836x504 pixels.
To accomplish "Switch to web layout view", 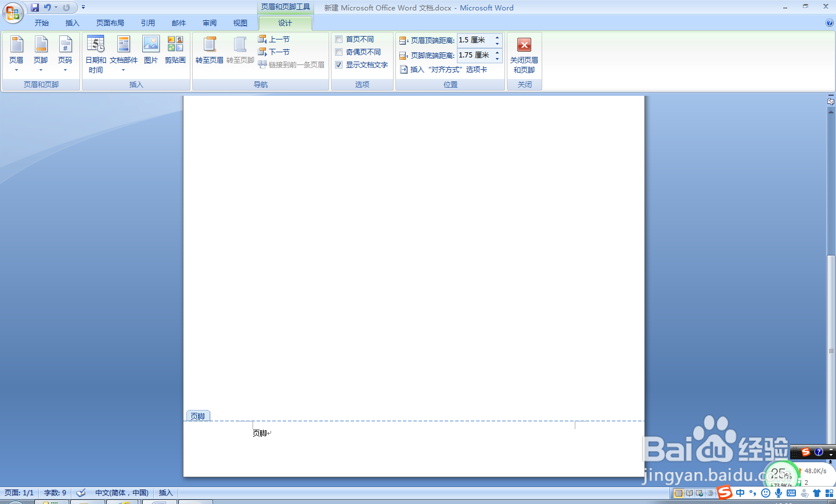I will 700,493.
